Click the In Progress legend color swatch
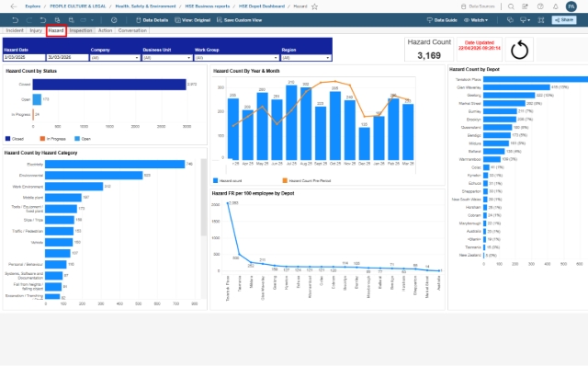588x366 pixels. [x=42, y=139]
